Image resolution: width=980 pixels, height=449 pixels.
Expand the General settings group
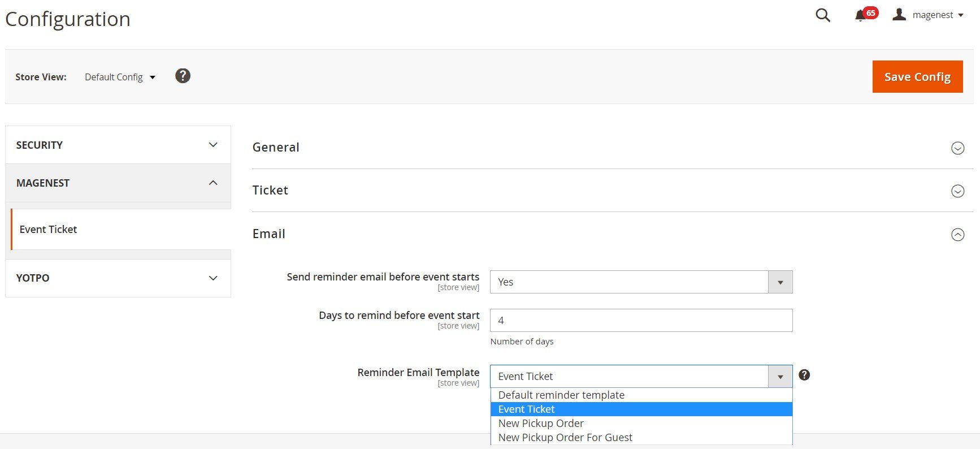pyautogui.click(x=613, y=147)
